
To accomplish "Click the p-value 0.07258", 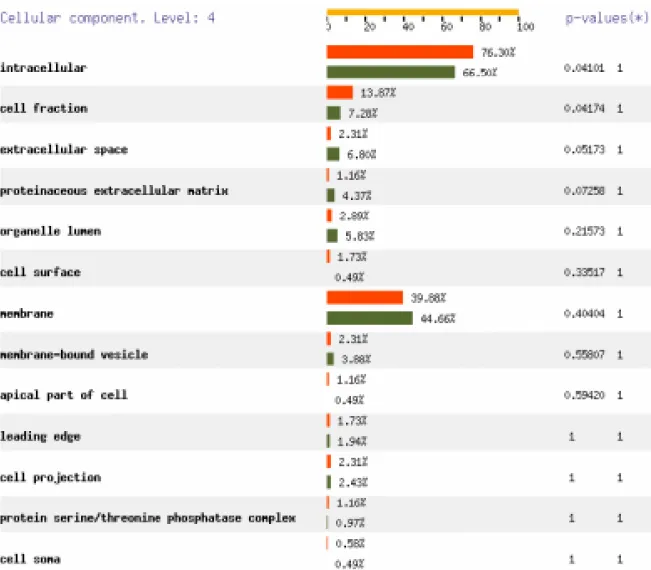I will click(x=584, y=191).
